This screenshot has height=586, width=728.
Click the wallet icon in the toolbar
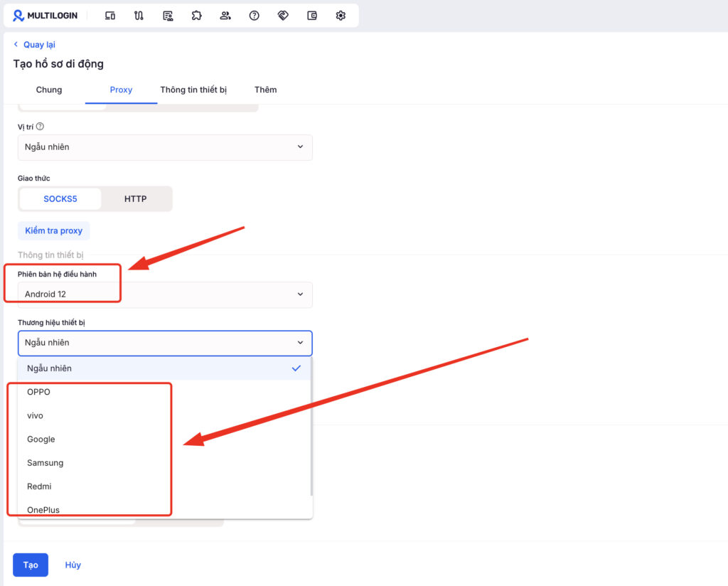coord(311,15)
